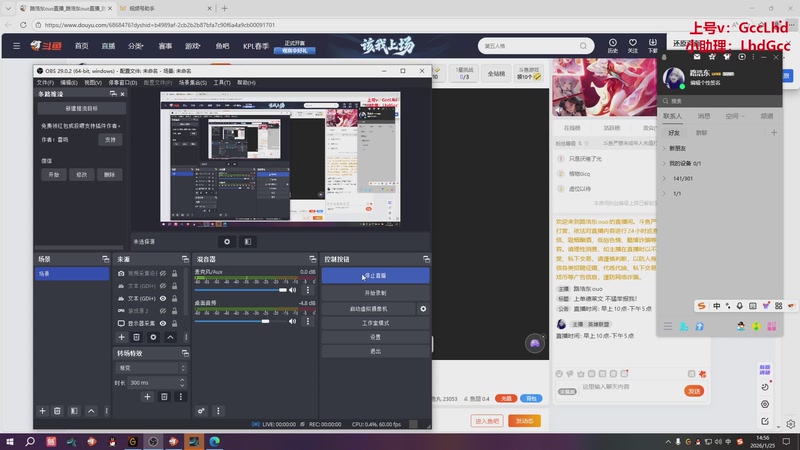Open Microsoft Edge from taskbar
This screenshot has width=800, height=450.
214,441
